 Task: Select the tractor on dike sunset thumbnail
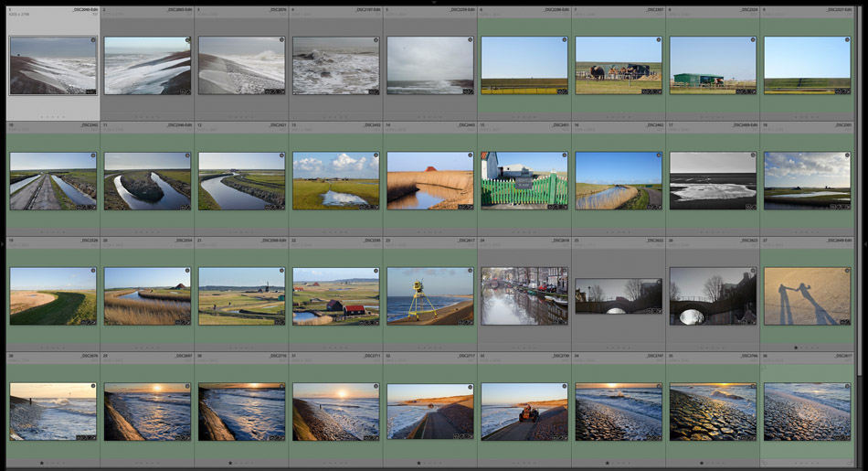524,412
